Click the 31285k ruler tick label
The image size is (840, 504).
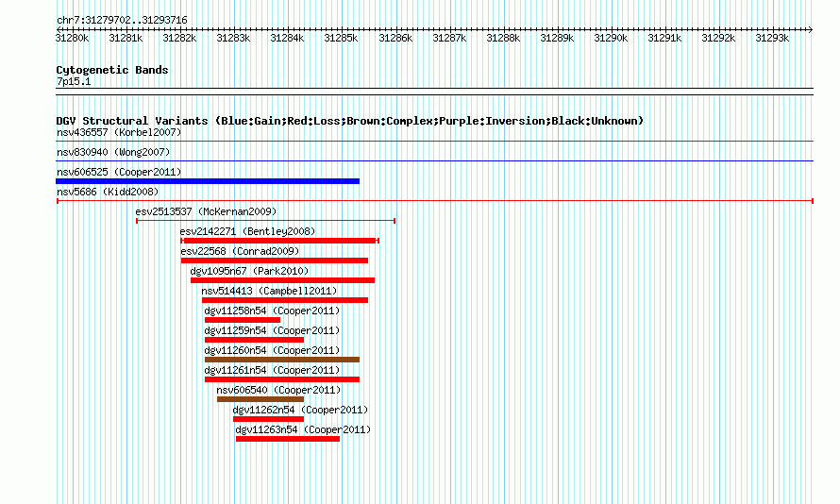pos(342,38)
